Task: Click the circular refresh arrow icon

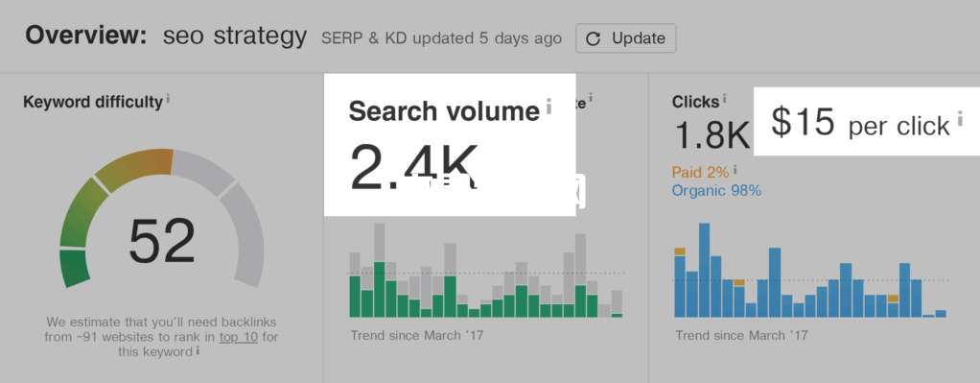Action: (594, 38)
